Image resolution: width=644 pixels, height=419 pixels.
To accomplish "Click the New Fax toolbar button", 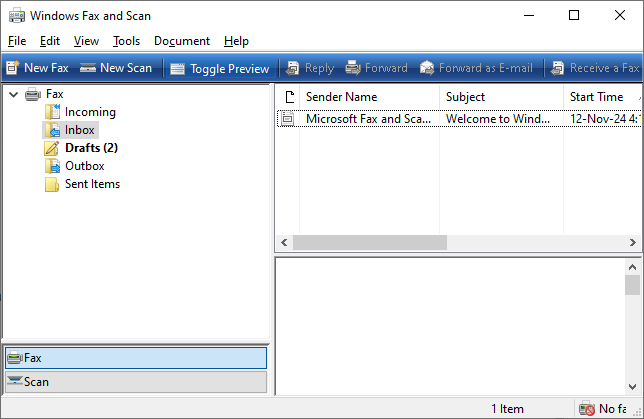I will pyautogui.click(x=37, y=68).
